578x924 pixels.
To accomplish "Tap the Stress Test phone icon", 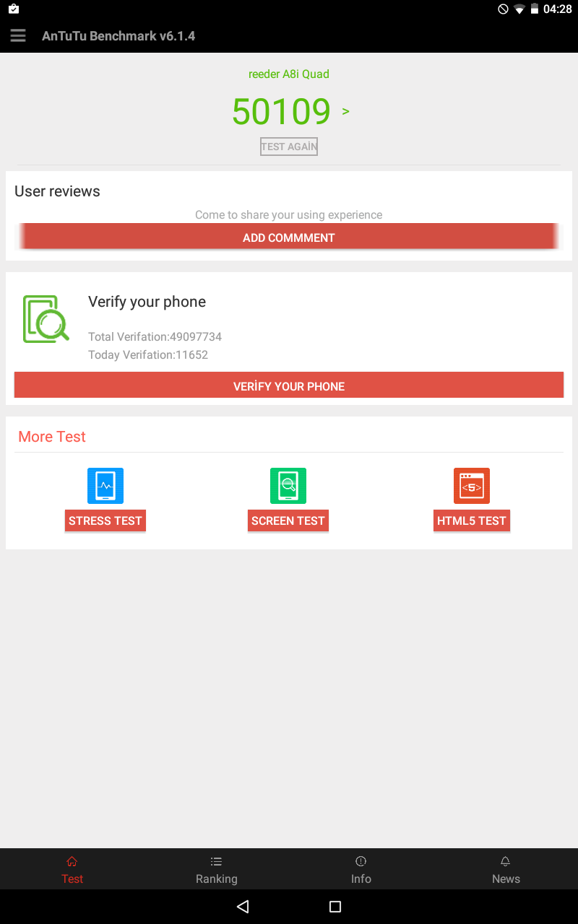I will [105, 486].
